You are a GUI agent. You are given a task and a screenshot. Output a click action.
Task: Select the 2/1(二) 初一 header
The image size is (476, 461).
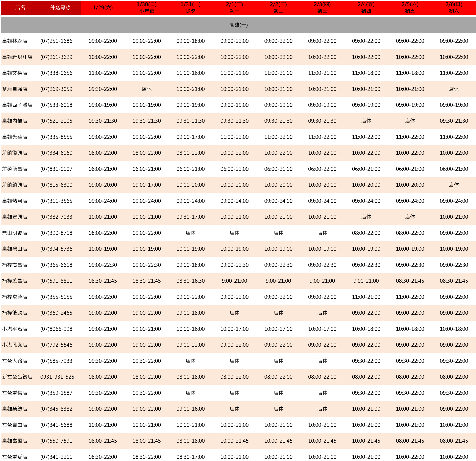click(235, 8)
